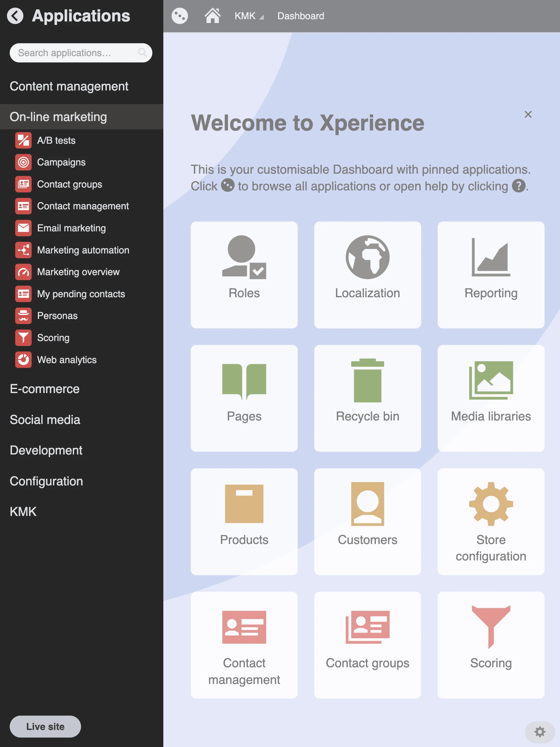Open dashboard settings gear at bottom right
This screenshot has width=560, height=747.
point(540,732)
